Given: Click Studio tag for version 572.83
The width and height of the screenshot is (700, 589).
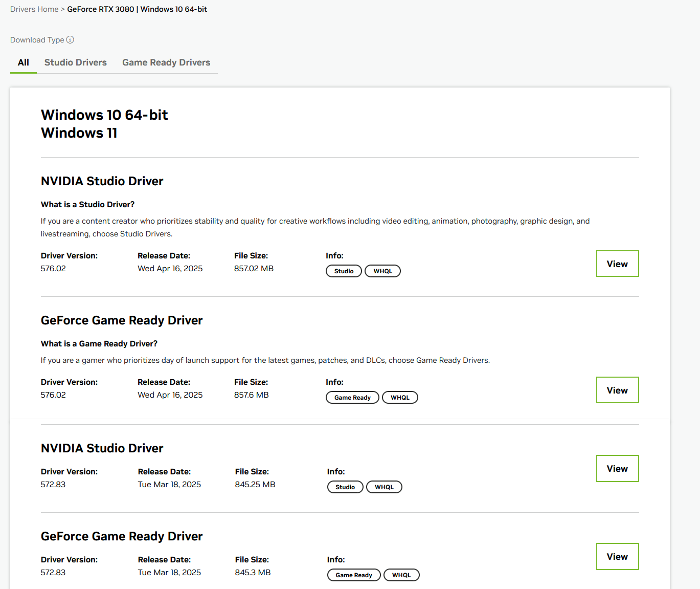Looking at the screenshot, I should click(345, 487).
